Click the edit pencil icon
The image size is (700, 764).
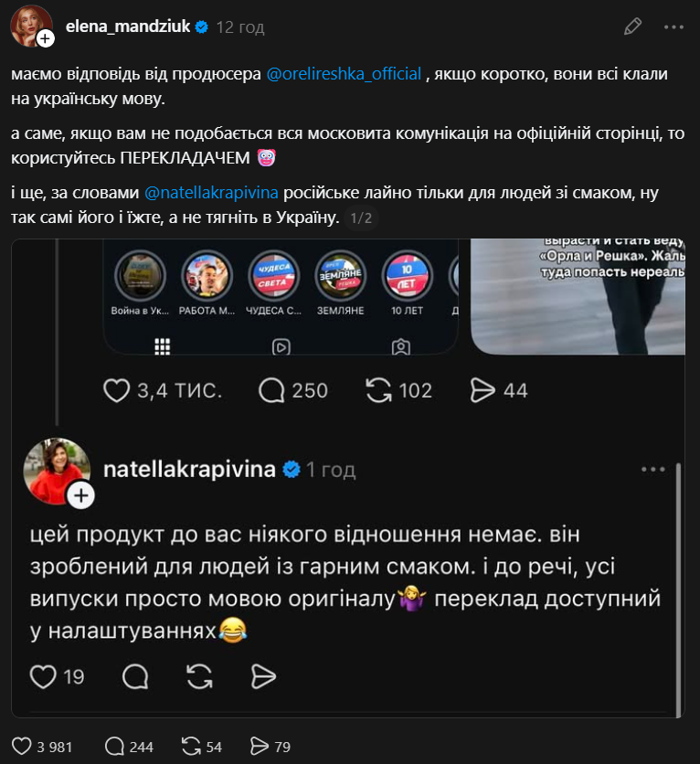tap(632, 27)
